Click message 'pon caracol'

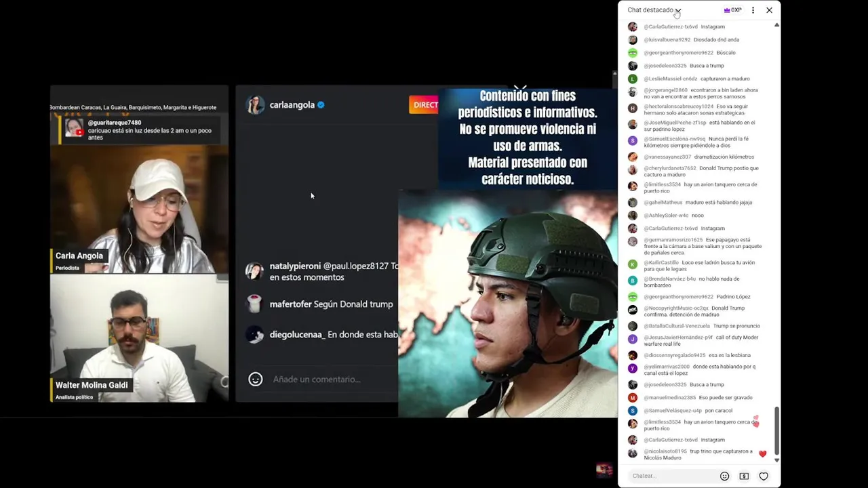click(x=718, y=411)
